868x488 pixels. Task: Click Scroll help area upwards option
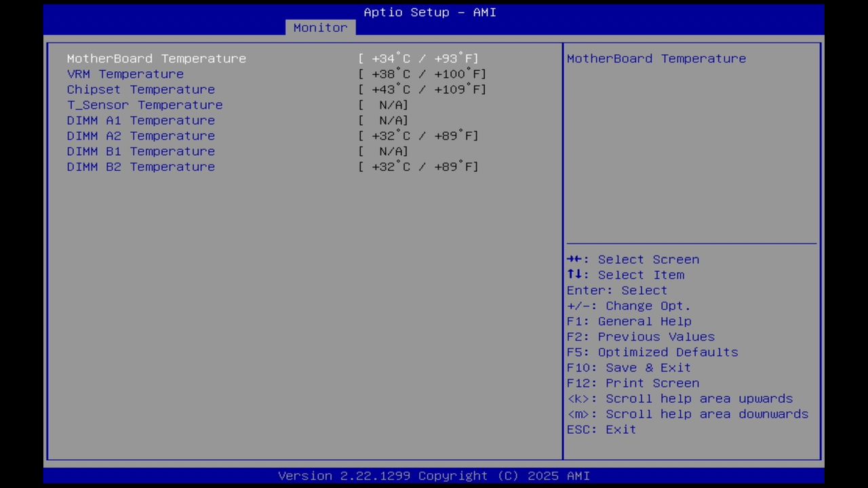679,399
